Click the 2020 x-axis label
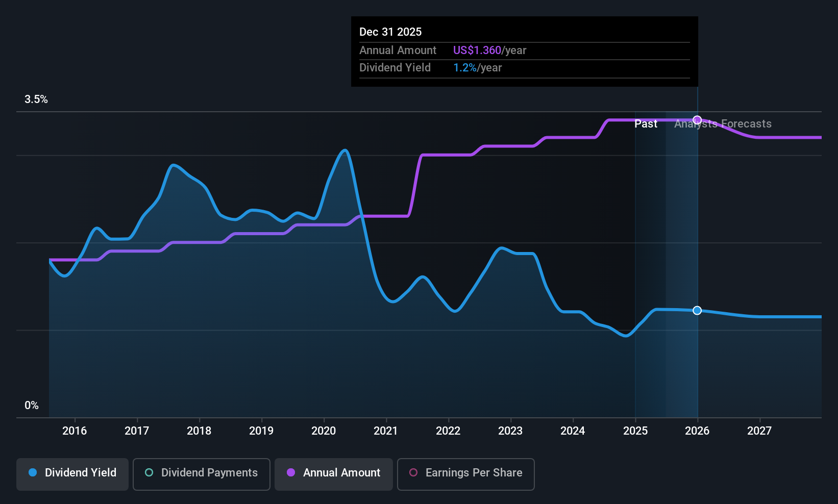Viewport: 838px width, 504px height. coord(324,431)
